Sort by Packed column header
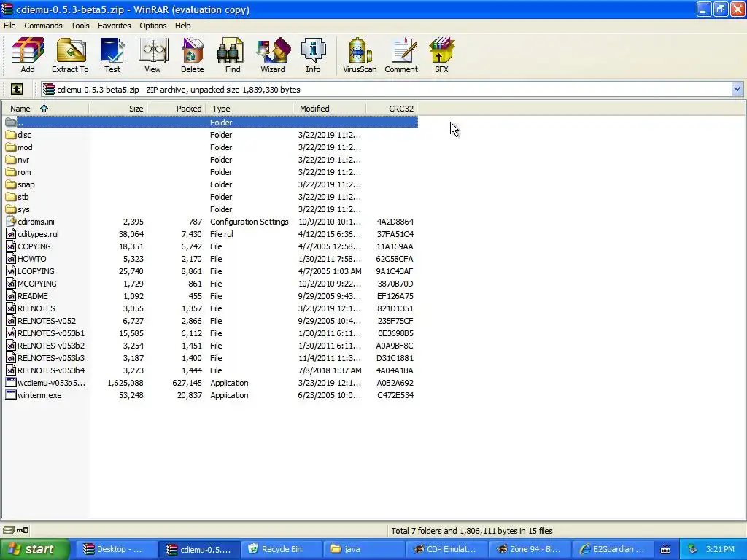This screenshot has width=747, height=560. 177,109
